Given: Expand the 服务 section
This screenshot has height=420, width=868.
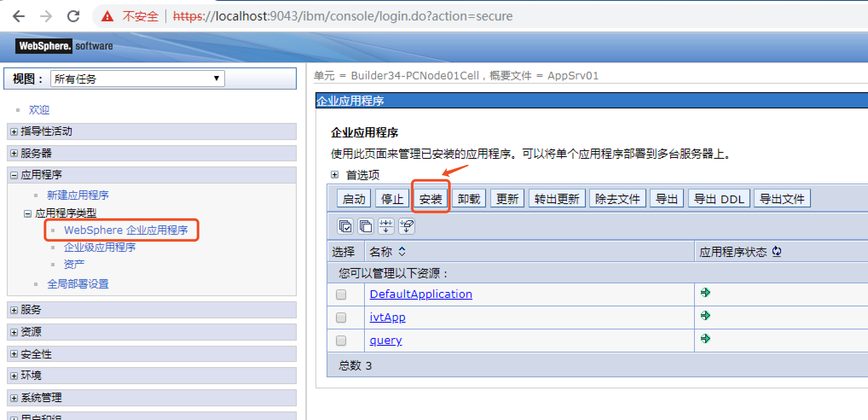Looking at the screenshot, I should [14, 310].
